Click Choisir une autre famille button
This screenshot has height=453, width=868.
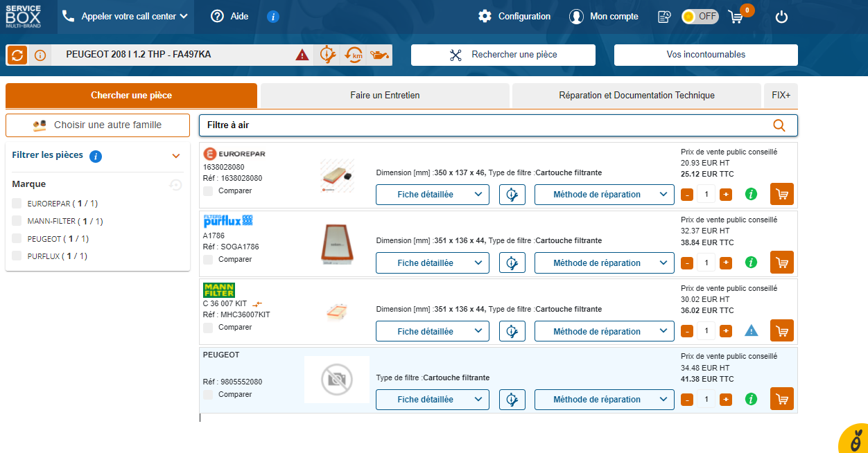point(98,125)
